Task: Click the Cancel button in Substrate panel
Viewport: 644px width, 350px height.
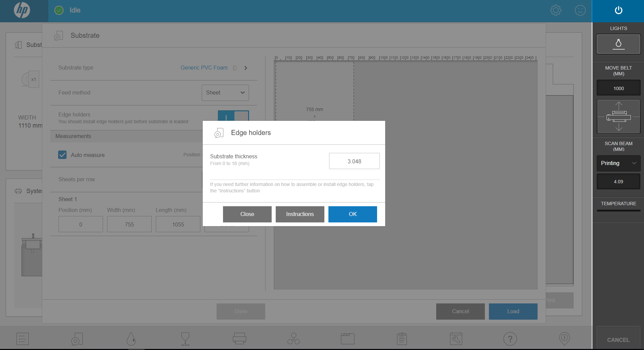Action: pos(461,312)
